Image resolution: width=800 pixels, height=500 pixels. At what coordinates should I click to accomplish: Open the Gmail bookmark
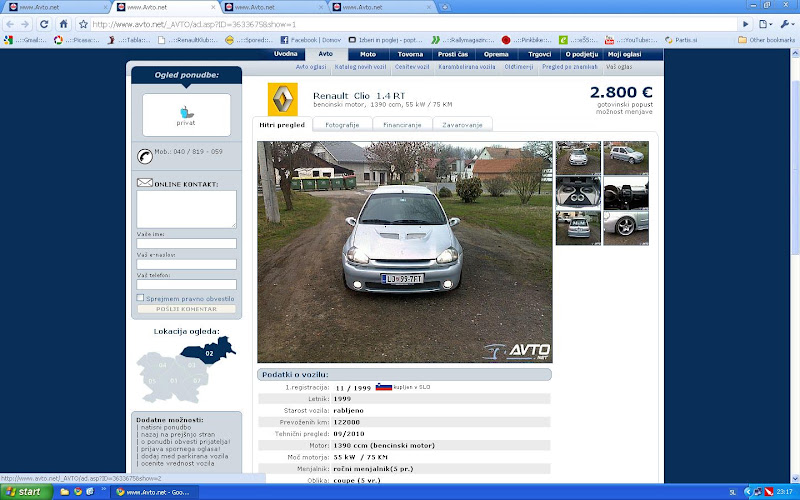26,40
